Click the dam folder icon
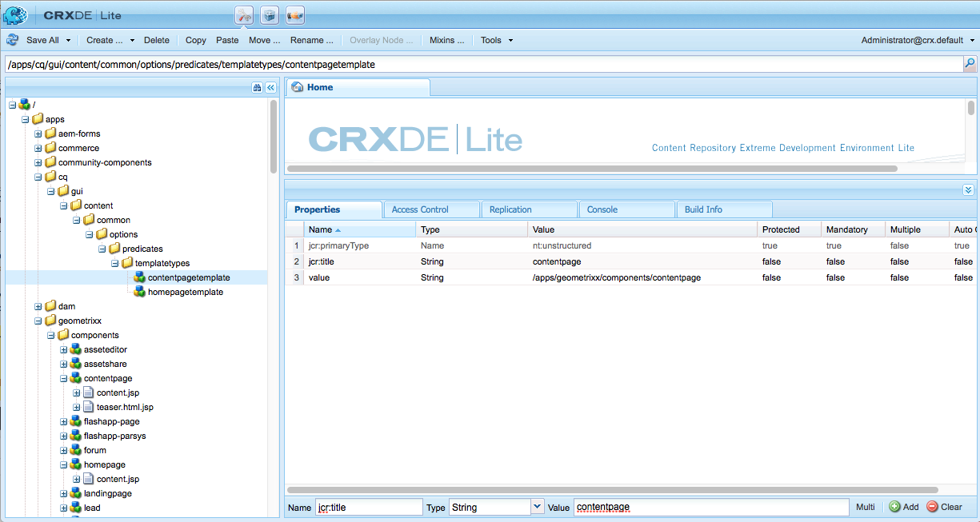Screen dimensions: 980x522 50,306
